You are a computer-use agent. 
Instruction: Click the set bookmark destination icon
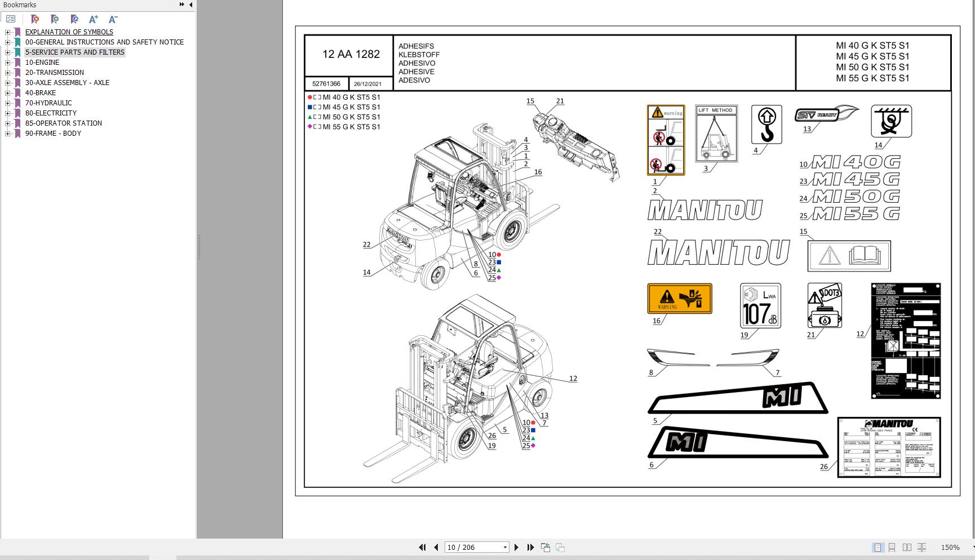(74, 19)
